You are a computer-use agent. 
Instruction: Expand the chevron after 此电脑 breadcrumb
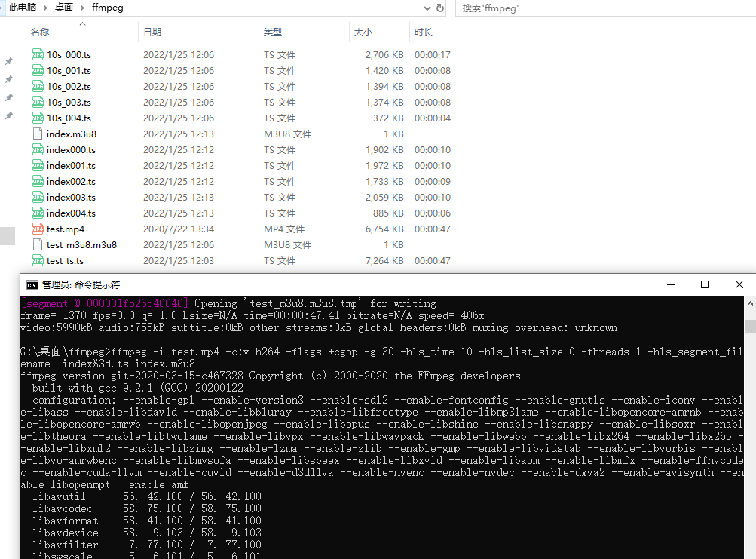(x=45, y=8)
